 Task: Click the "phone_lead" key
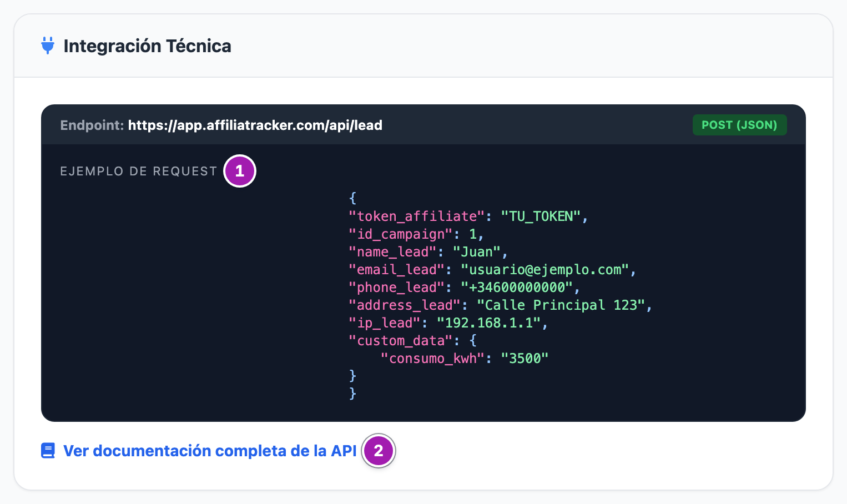click(396, 288)
